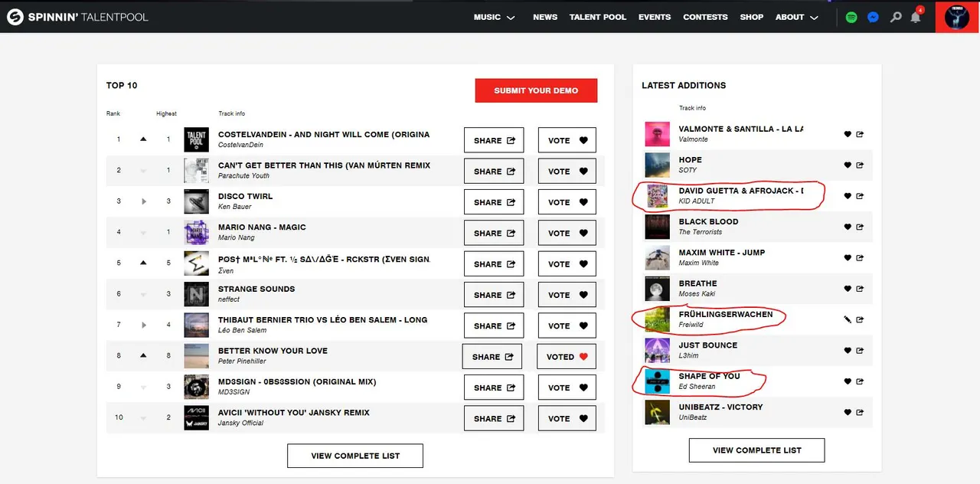Open artist link The Terrorists

point(701,232)
